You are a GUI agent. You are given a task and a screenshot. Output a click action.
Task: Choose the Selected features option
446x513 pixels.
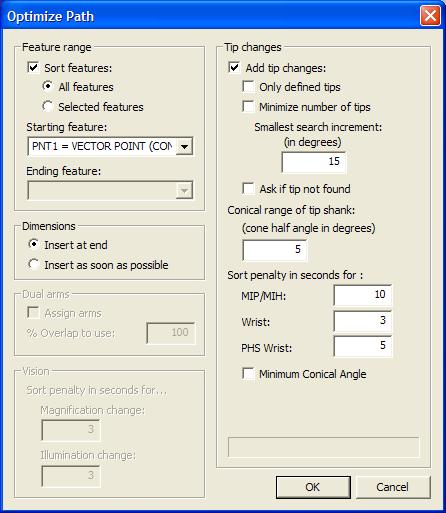[48, 107]
